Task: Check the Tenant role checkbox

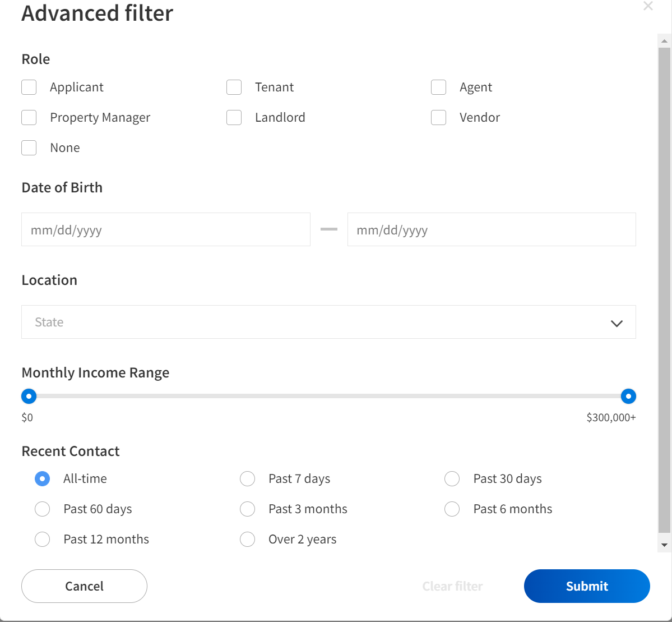Action: pyautogui.click(x=234, y=87)
